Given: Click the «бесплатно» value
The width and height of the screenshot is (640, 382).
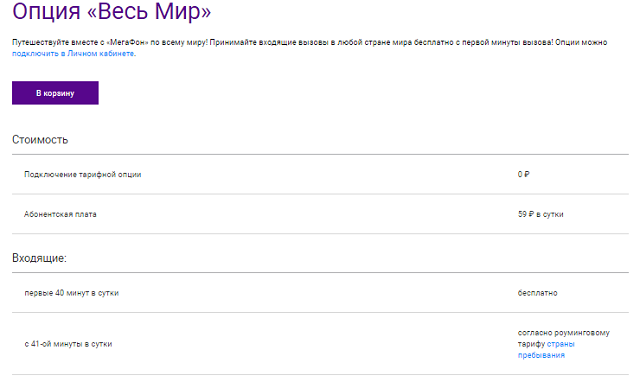Looking at the screenshot, I should click(538, 293).
